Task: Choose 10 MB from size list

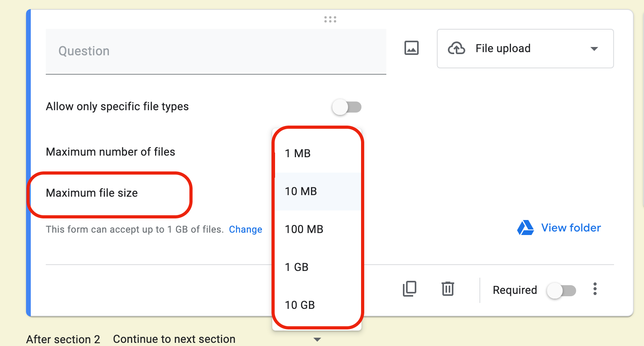Action: coord(301,192)
